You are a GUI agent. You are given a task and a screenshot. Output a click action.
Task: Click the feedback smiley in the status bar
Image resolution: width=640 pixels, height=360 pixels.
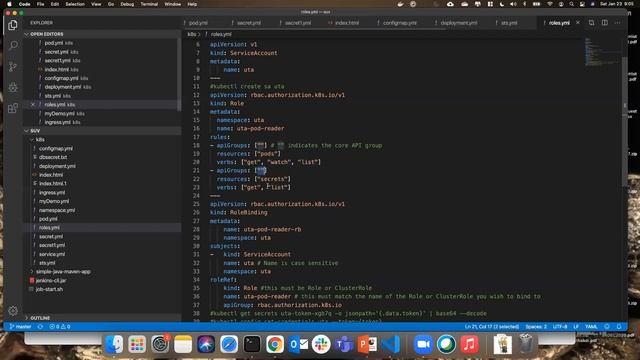click(x=607, y=327)
